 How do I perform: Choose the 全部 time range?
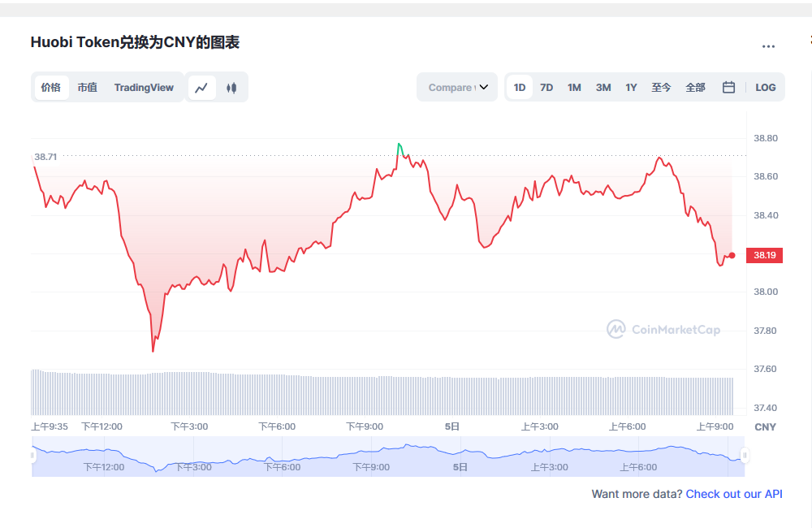pyautogui.click(x=696, y=88)
